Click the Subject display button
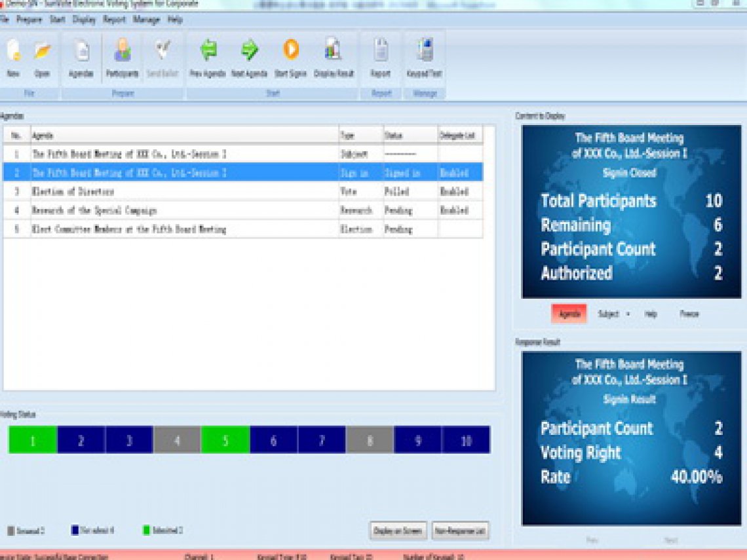 608,314
